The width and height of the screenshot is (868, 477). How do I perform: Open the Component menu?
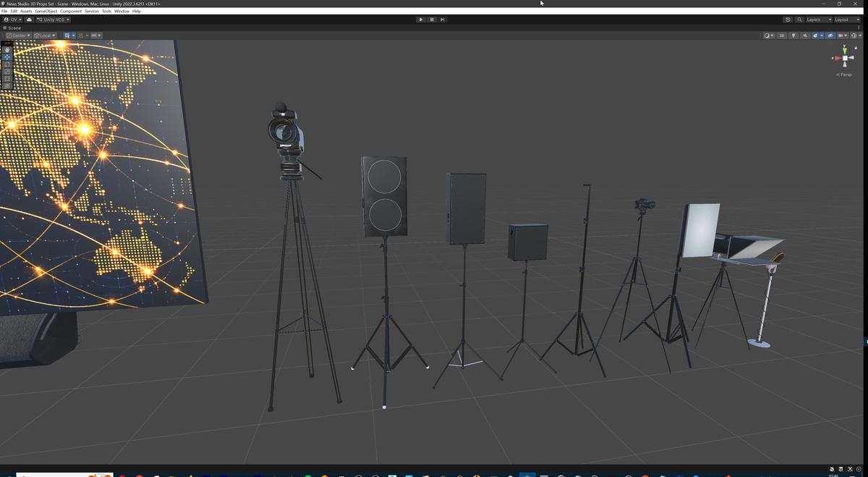pyautogui.click(x=71, y=11)
